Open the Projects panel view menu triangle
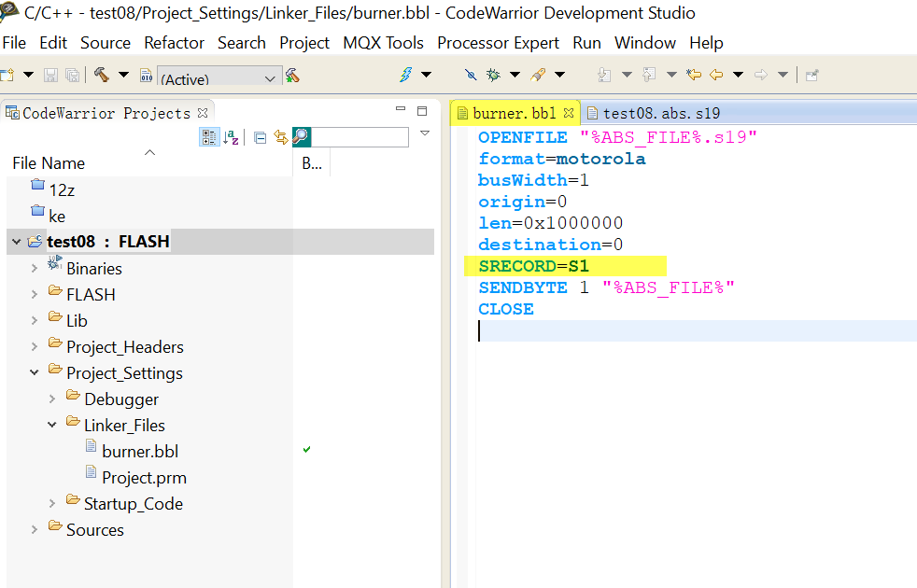917x588 pixels. [x=425, y=133]
